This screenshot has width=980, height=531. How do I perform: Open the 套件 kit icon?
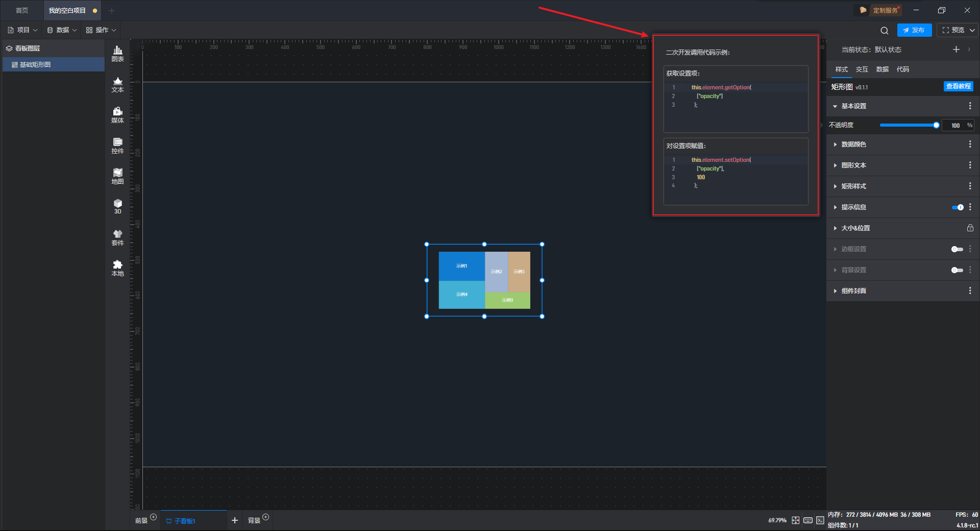117,237
